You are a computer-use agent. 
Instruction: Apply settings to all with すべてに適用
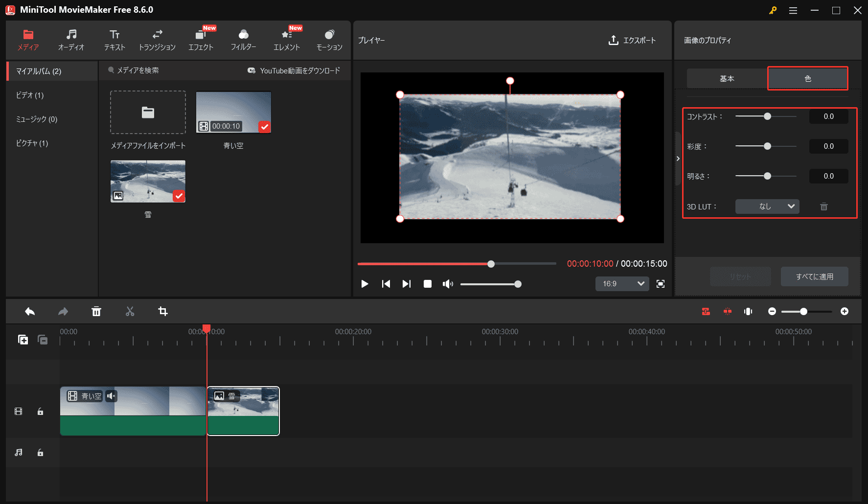point(814,276)
